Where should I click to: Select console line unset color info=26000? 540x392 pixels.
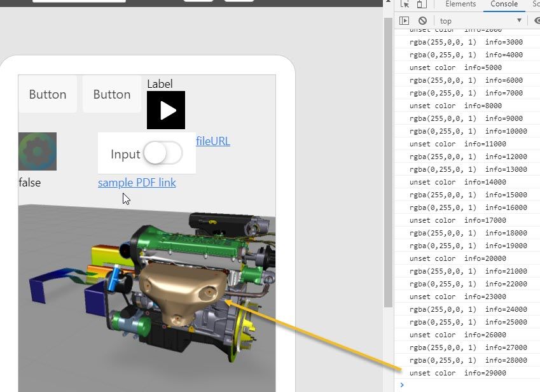[466, 335]
